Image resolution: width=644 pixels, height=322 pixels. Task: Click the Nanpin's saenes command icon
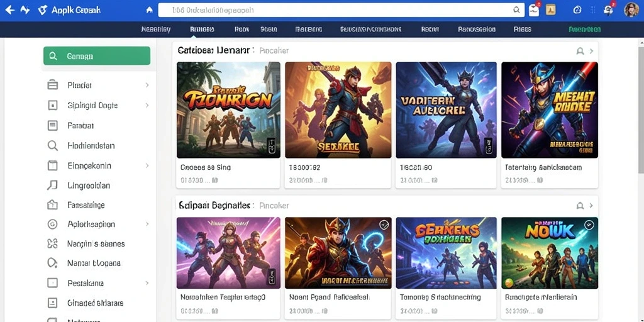53,243
